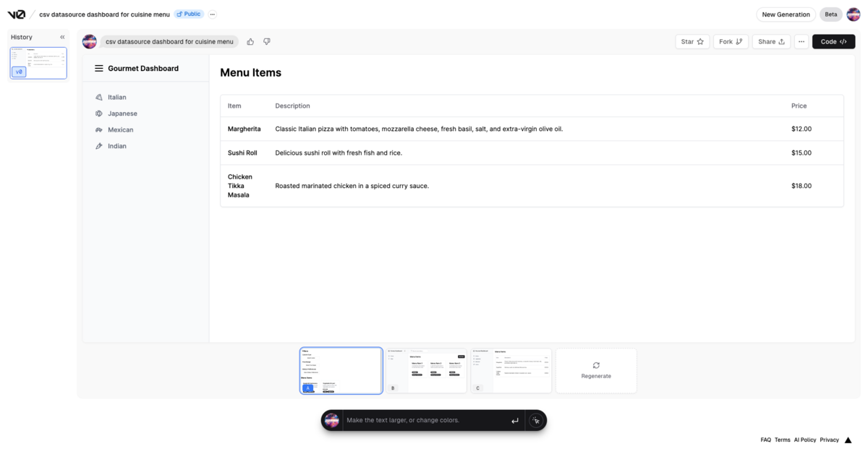Select generation variant C thumbnail

coord(511,371)
